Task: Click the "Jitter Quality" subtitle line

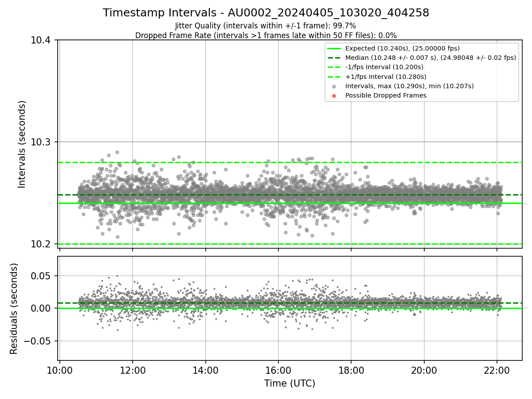Action: pyautogui.click(x=266, y=26)
